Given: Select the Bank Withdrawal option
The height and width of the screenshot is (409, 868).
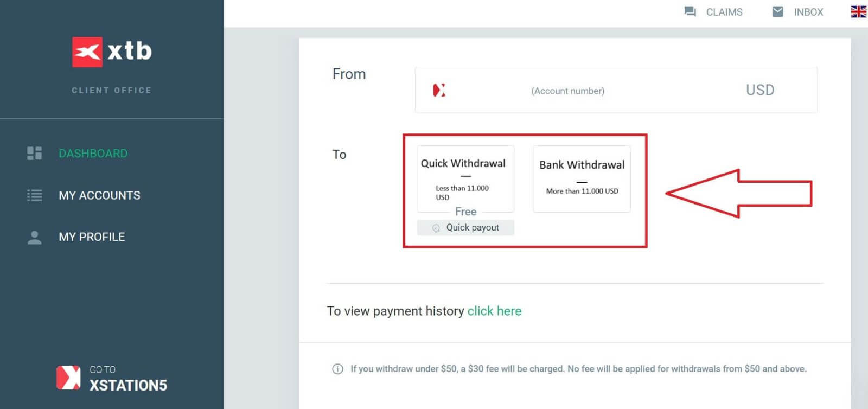Looking at the screenshot, I should click(x=581, y=178).
